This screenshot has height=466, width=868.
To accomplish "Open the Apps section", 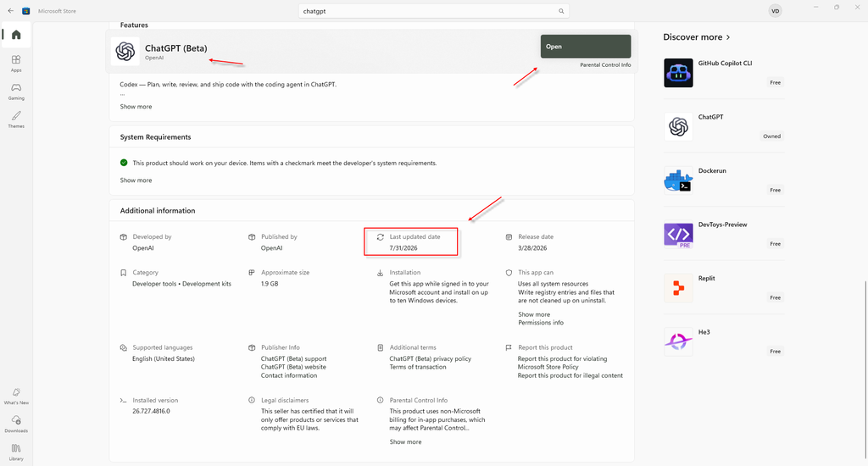I will (x=16, y=63).
